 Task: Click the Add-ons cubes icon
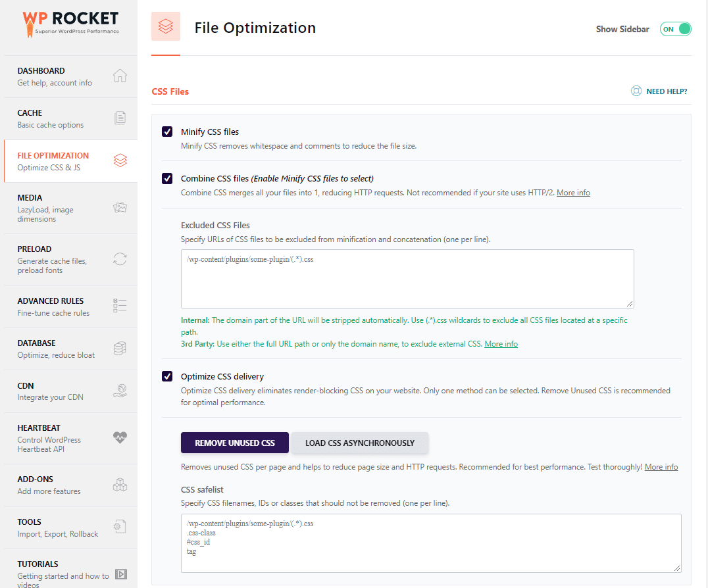tap(120, 485)
